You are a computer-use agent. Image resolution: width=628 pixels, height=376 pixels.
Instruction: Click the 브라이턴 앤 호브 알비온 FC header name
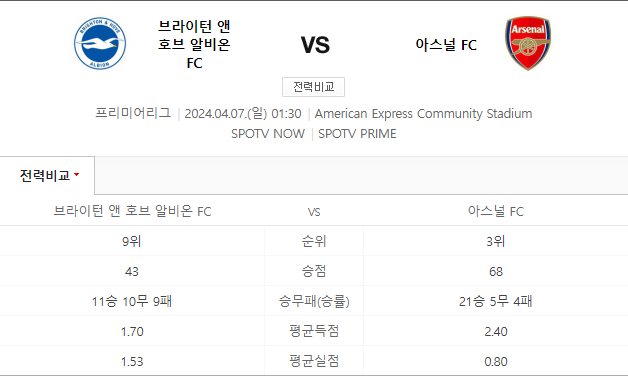pos(194,44)
